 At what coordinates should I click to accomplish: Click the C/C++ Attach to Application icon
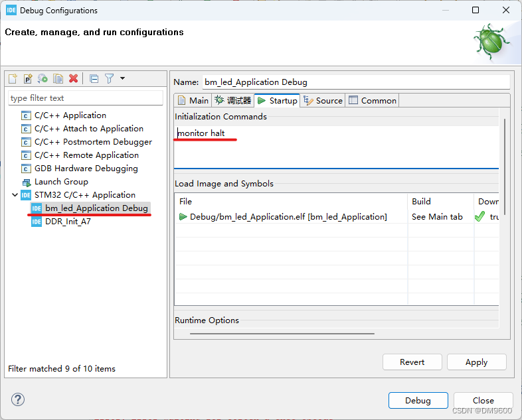(26, 129)
